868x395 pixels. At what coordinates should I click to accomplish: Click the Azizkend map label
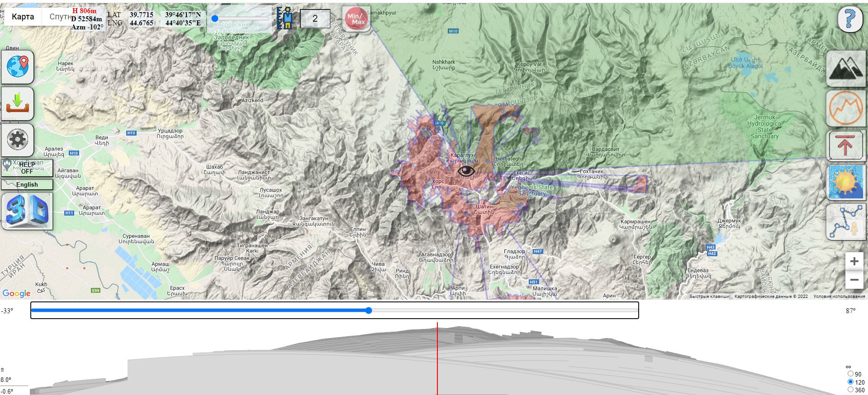252,100
